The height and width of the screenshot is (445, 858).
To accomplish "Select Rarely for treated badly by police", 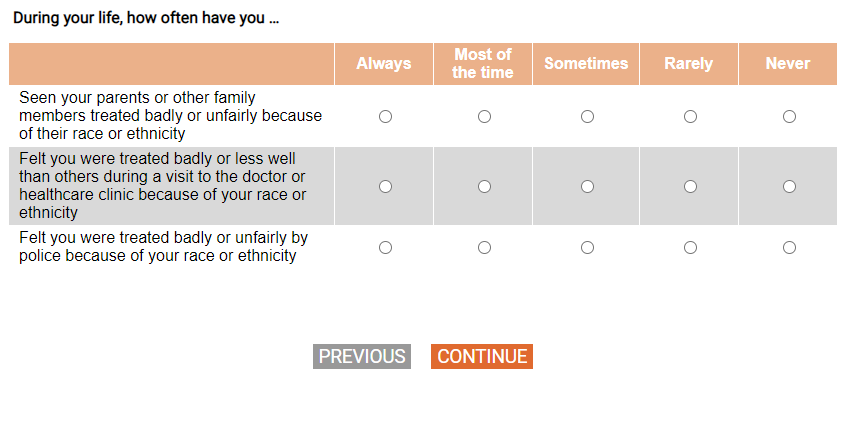I will coord(690,247).
